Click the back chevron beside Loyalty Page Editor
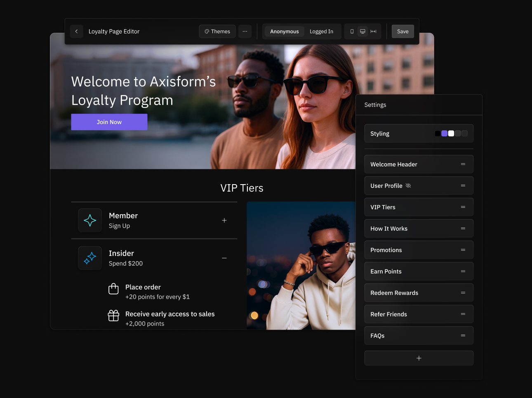This screenshot has width=532, height=398. (x=77, y=31)
